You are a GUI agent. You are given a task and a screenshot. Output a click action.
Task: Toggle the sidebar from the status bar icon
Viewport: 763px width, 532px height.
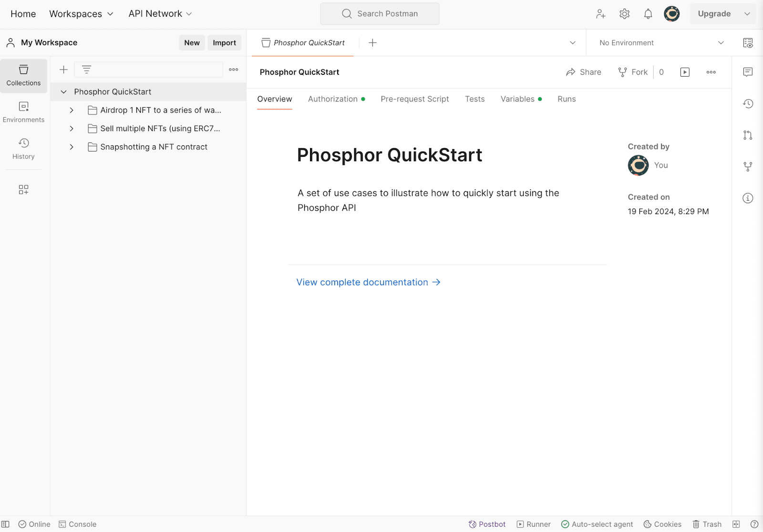pyautogui.click(x=5, y=524)
